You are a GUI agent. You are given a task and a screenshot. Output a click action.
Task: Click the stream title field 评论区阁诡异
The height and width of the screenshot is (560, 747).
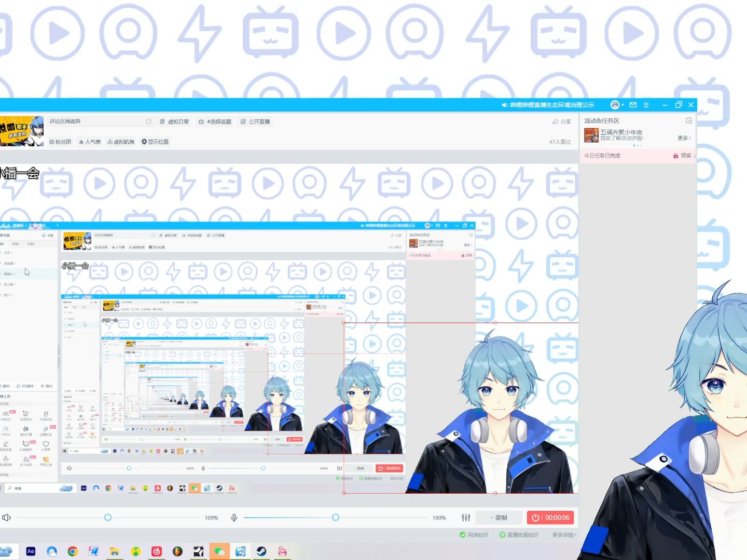101,121
